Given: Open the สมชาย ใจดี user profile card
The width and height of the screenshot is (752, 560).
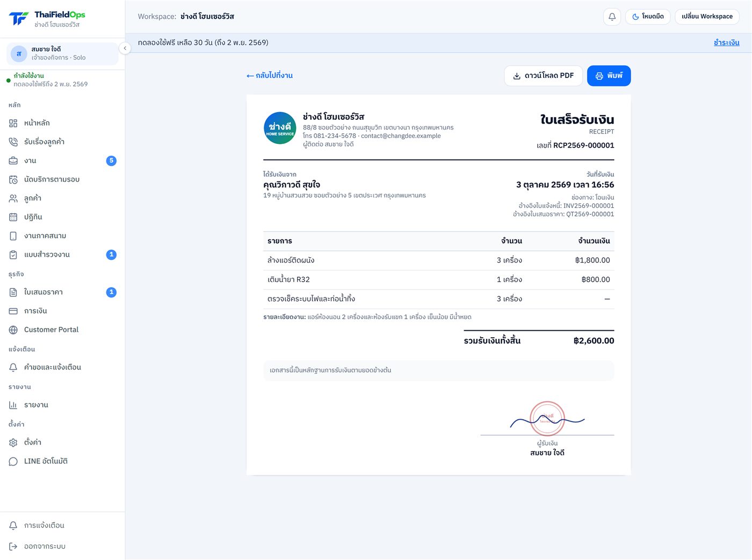Looking at the screenshot, I should pyautogui.click(x=62, y=54).
